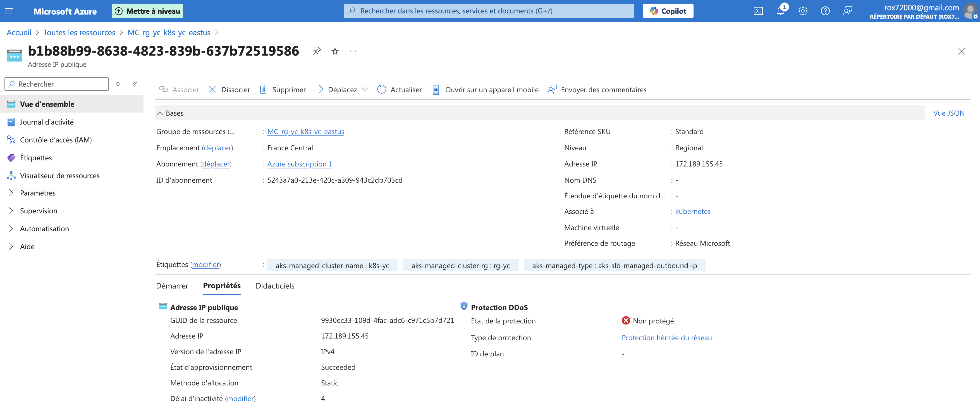Image resolution: width=980 pixels, height=410 pixels.
Task: Click the Copilot button
Action: point(668,11)
